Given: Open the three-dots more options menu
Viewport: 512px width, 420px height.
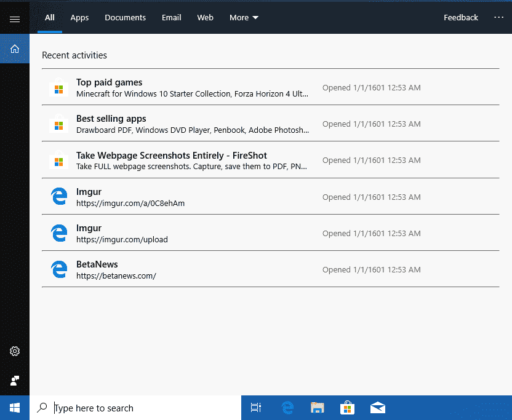Looking at the screenshot, I should pyautogui.click(x=498, y=17).
